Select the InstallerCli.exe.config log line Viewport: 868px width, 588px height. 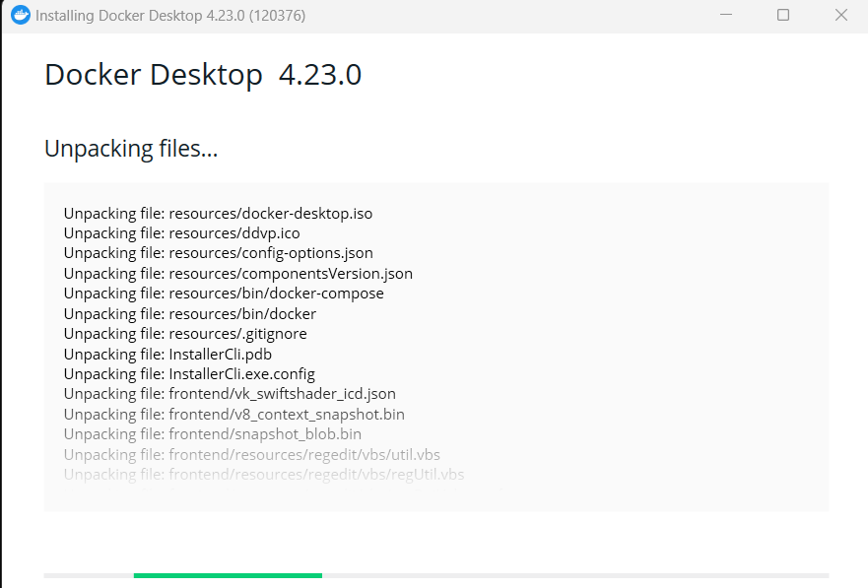189,374
